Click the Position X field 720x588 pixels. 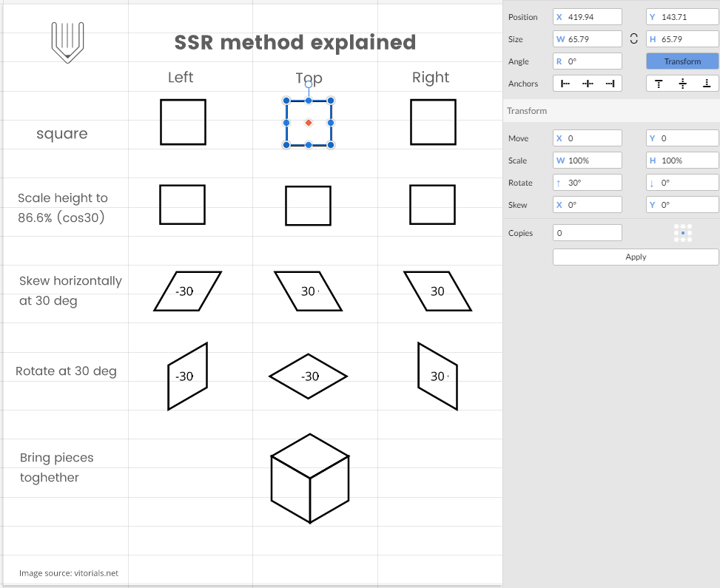coord(588,17)
